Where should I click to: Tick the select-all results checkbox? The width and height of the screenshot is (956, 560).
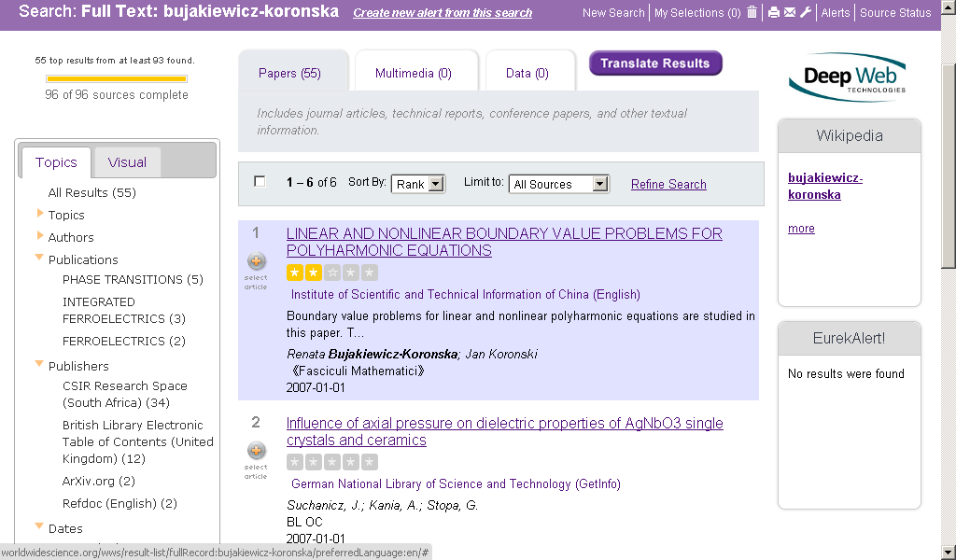[260, 182]
